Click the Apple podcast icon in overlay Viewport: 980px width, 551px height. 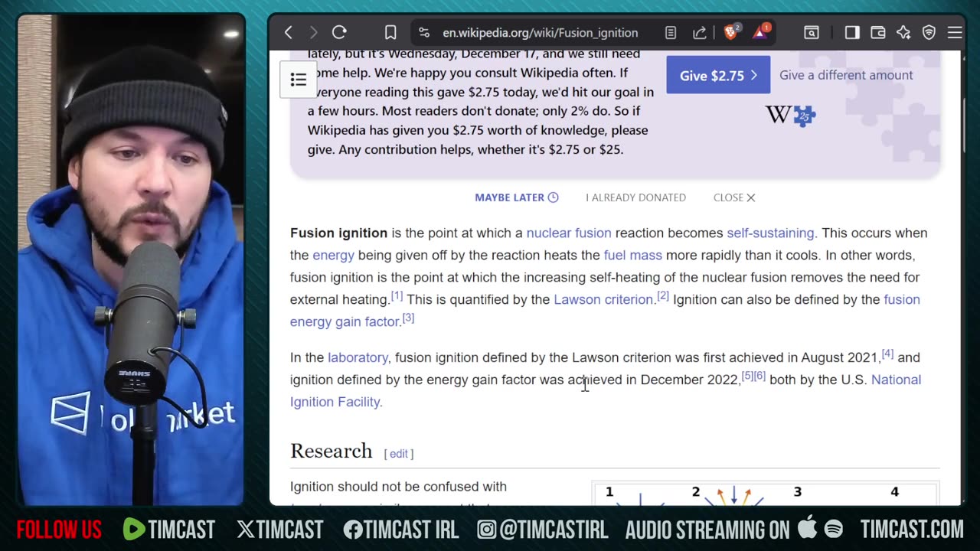(x=807, y=528)
